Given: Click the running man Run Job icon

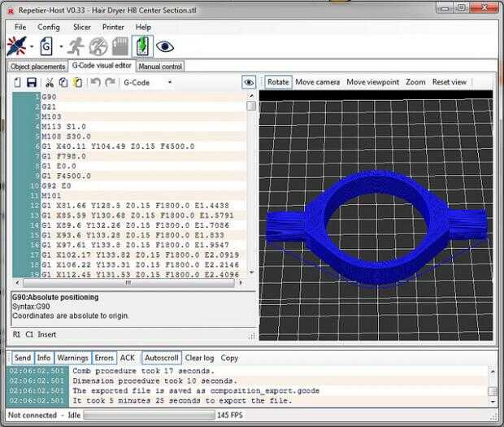Looking at the screenshot, I should [76, 46].
